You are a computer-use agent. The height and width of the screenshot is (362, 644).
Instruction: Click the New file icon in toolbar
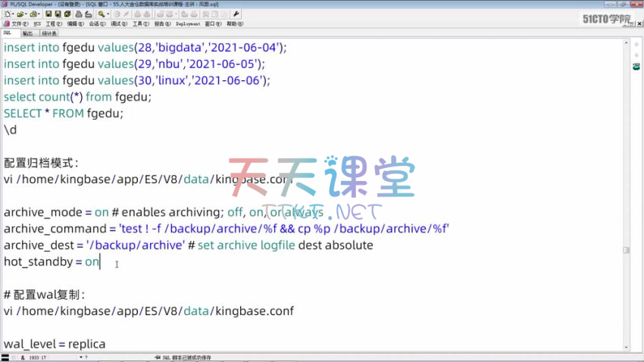pyautogui.click(x=6, y=14)
